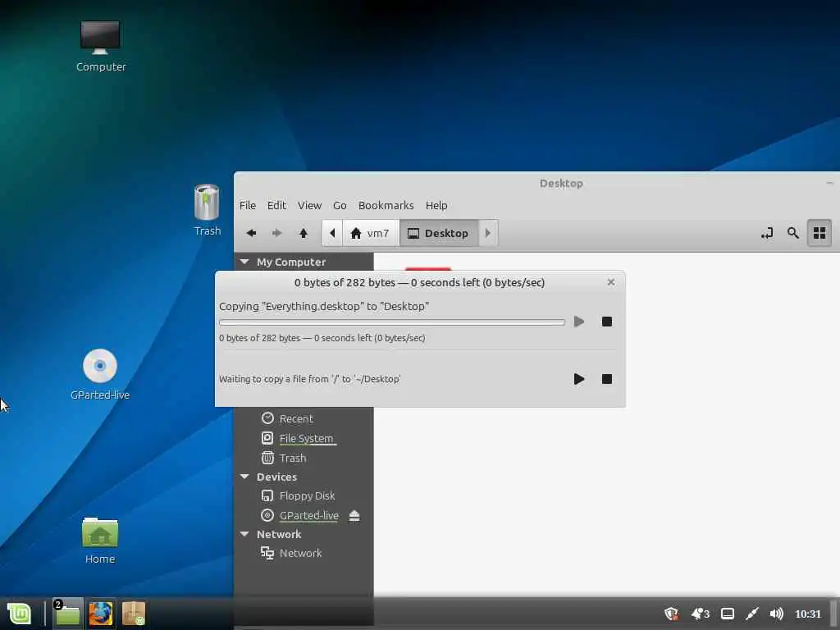Select the Home folder desktop icon
The image size is (840, 630).
point(100,540)
